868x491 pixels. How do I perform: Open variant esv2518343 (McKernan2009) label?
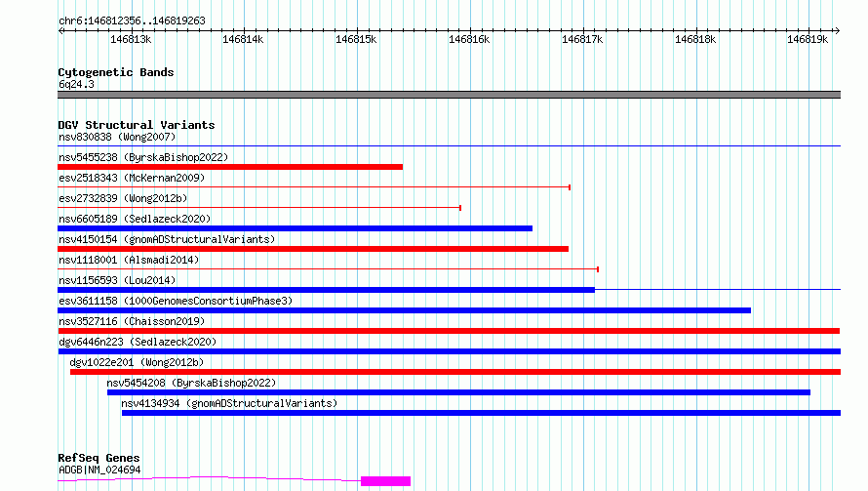click(132, 178)
